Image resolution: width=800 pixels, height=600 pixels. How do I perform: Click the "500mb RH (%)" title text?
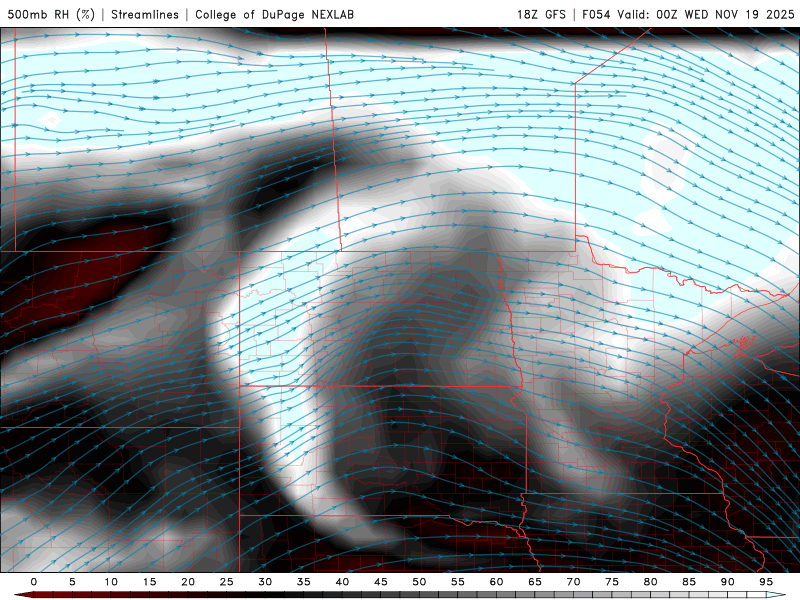click(51, 14)
